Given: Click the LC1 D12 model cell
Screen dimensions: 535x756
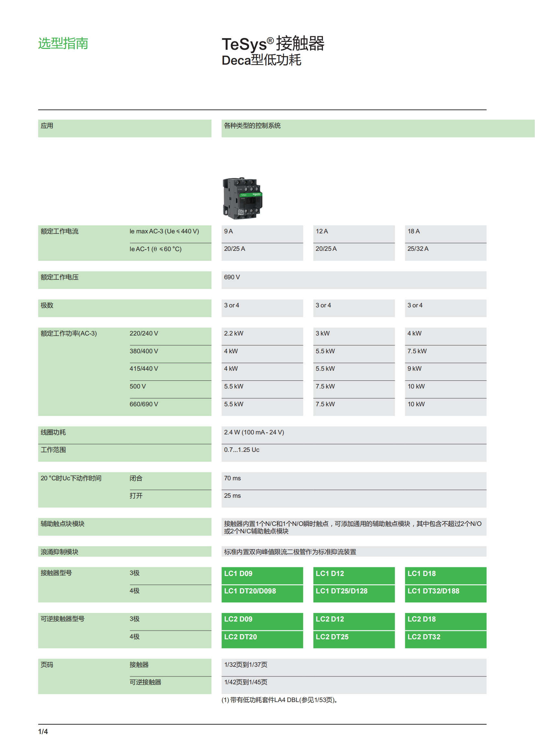Looking at the screenshot, I should [354, 576].
